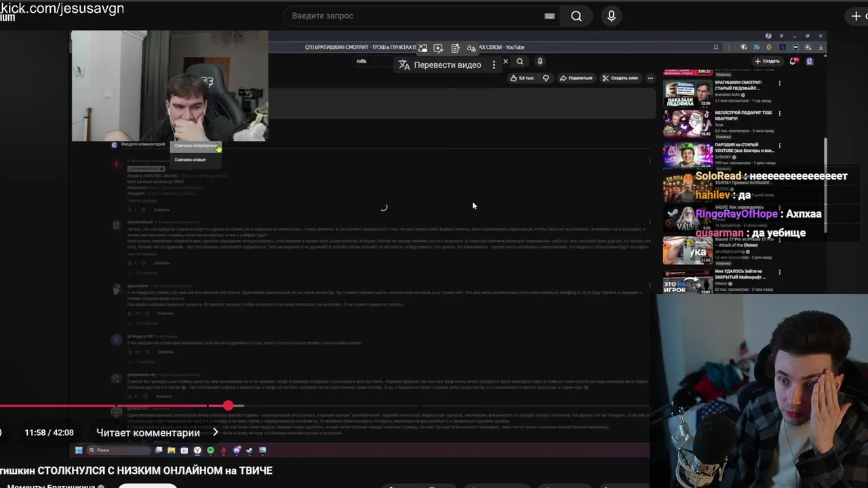Open Spotify from the streamed taskbar
The width and height of the screenshot is (868, 488).
210,450
